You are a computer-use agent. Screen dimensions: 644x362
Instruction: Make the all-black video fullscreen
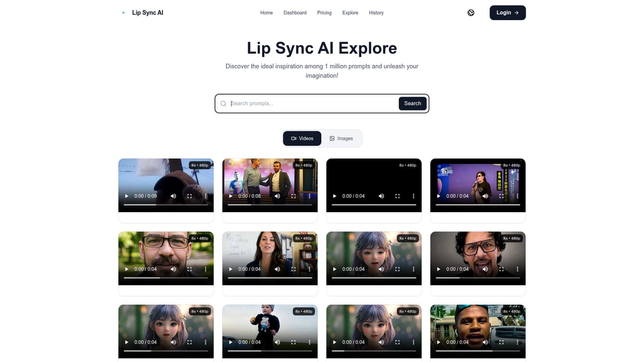[397, 196]
